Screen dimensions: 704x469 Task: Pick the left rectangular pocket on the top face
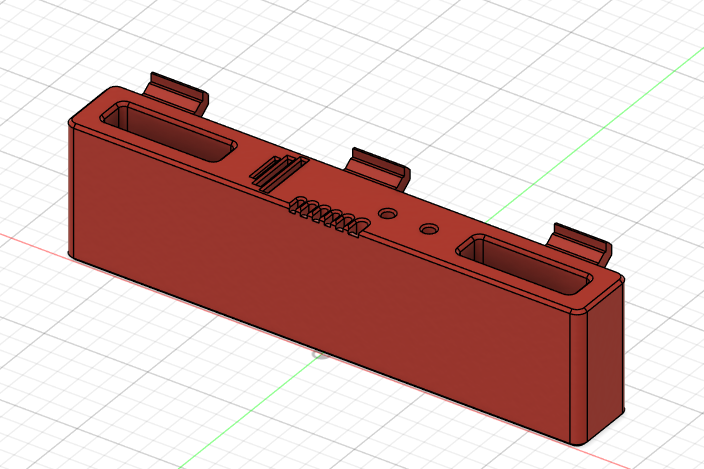168,131
